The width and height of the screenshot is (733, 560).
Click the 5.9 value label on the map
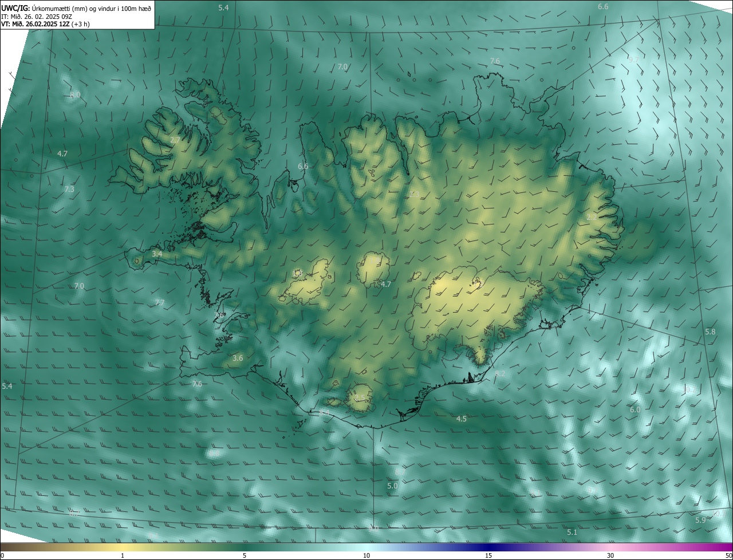[700, 520]
